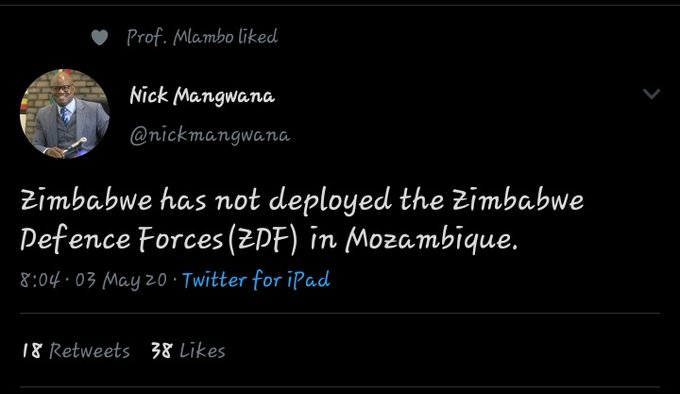The image size is (680, 394).
Task: Click the Twitter for iPad source link
Action: pyautogui.click(x=256, y=280)
